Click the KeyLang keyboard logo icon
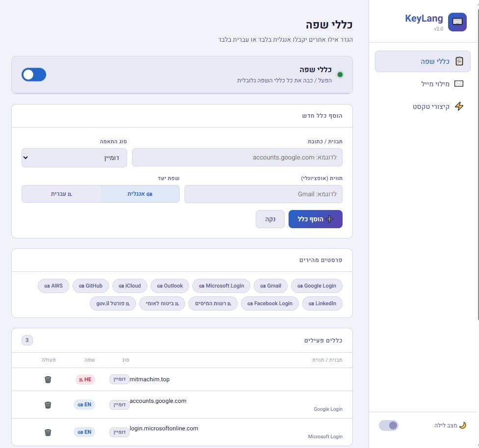Image resolution: width=479 pixels, height=448 pixels. click(457, 22)
